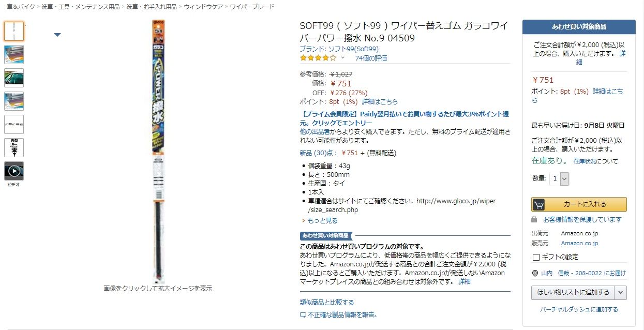Viewport: 644px width, 330px height.
Task: Click the location pin icon next to 山内 信哉
Action: pos(535,273)
